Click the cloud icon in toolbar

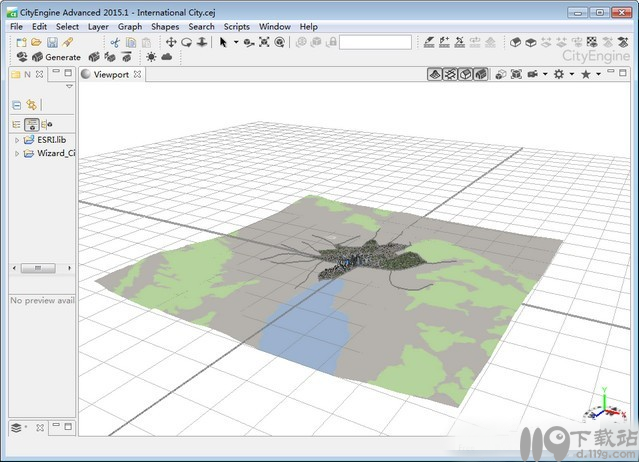tap(167, 57)
